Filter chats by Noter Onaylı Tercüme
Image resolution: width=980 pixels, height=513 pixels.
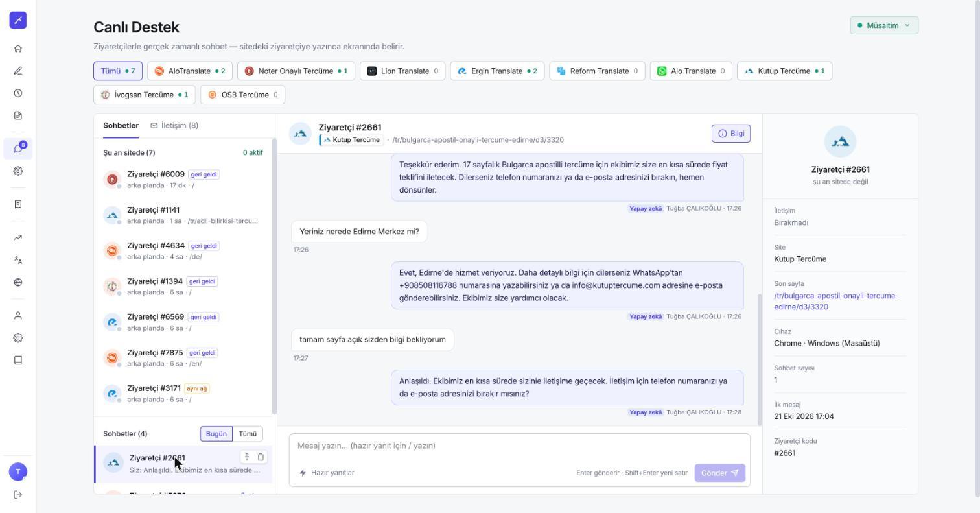(296, 71)
